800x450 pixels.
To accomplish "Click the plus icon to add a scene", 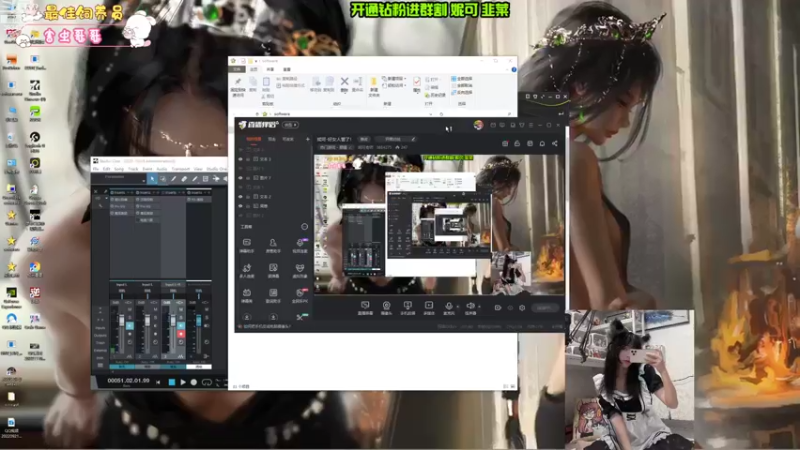I will pos(308,139).
